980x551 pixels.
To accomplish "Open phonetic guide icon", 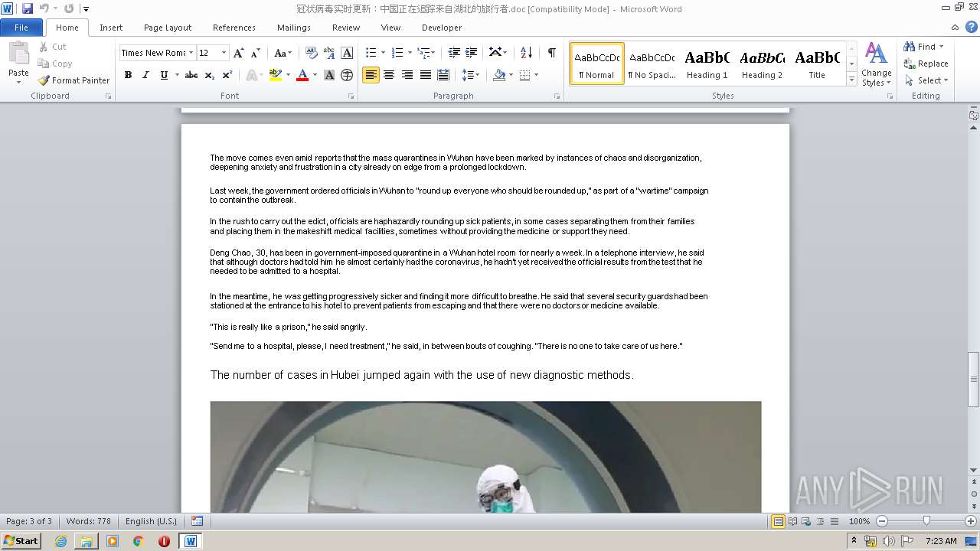I will 329,53.
